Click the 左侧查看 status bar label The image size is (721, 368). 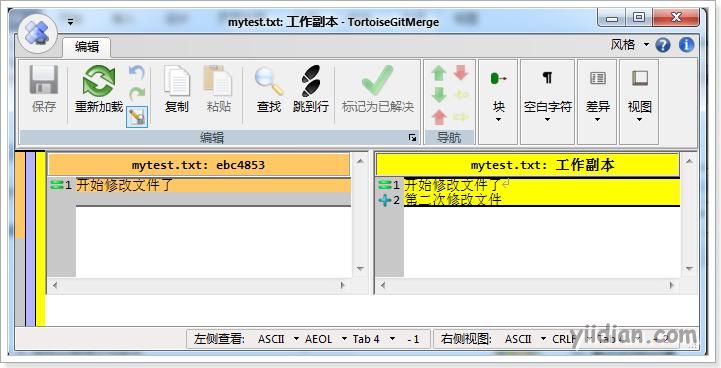tap(219, 339)
